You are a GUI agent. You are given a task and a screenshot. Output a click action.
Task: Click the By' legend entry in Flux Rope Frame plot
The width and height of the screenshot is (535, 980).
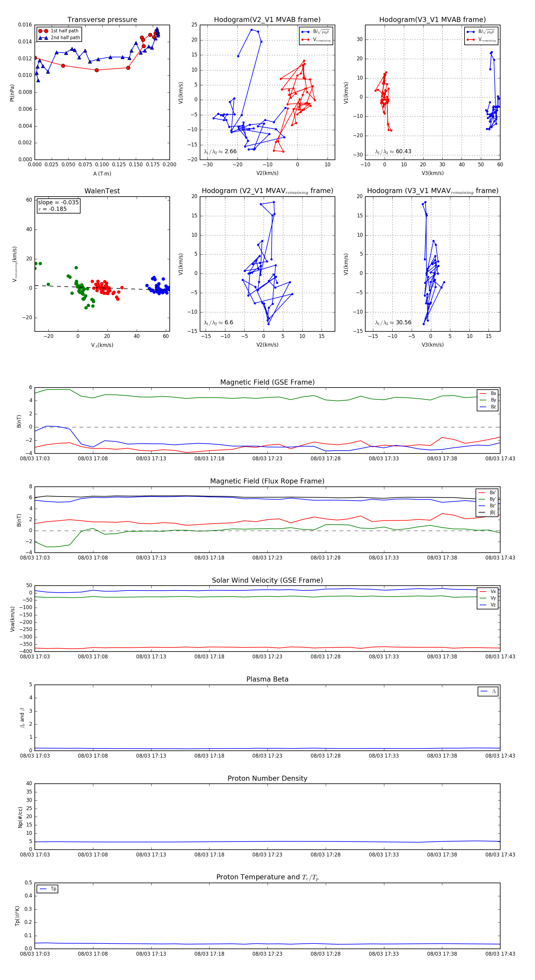487,499
